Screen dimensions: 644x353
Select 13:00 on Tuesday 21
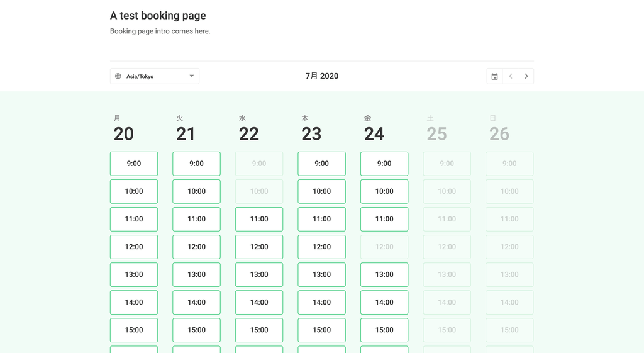click(196, 274)
